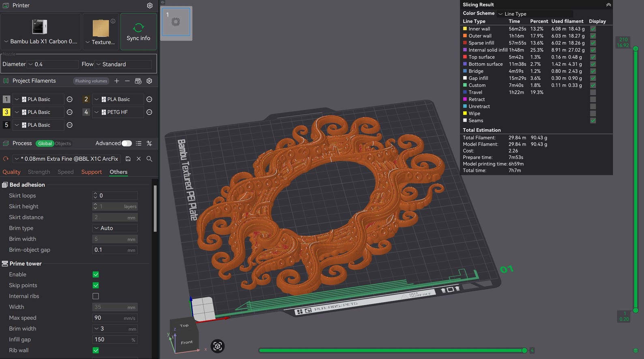The height and width of the screenshot is (359, 644).
Task: Switch to the Support tab
Action: [92, 172]
